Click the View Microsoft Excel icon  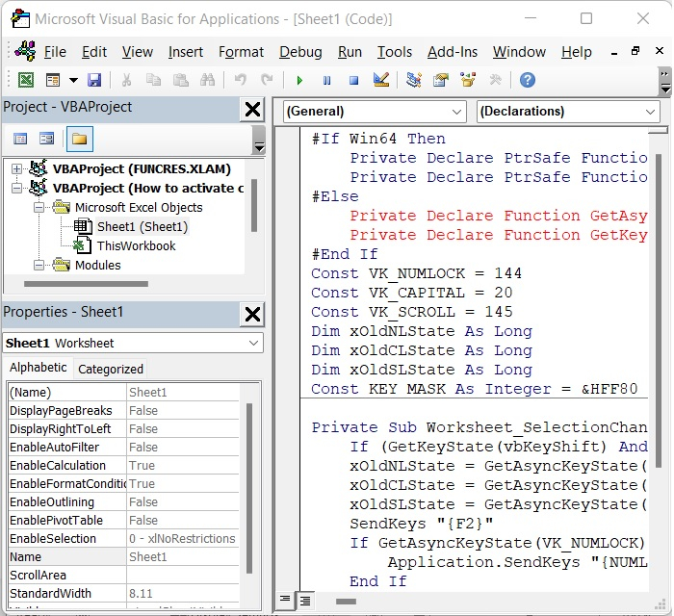click(x=26, y=80)
